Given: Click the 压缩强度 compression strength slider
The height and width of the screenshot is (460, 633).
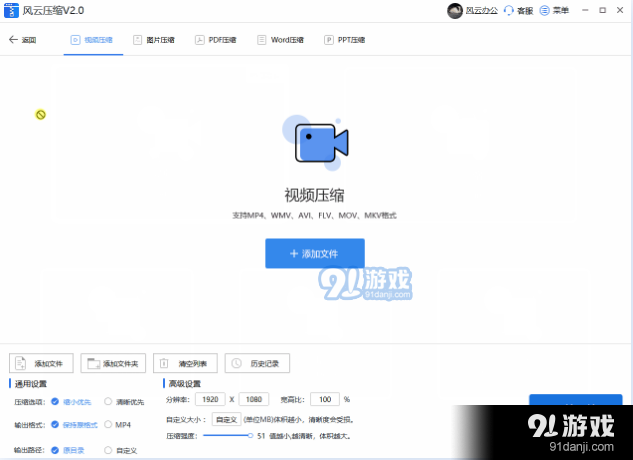Looking at the screenshot, I should (230, 436).
